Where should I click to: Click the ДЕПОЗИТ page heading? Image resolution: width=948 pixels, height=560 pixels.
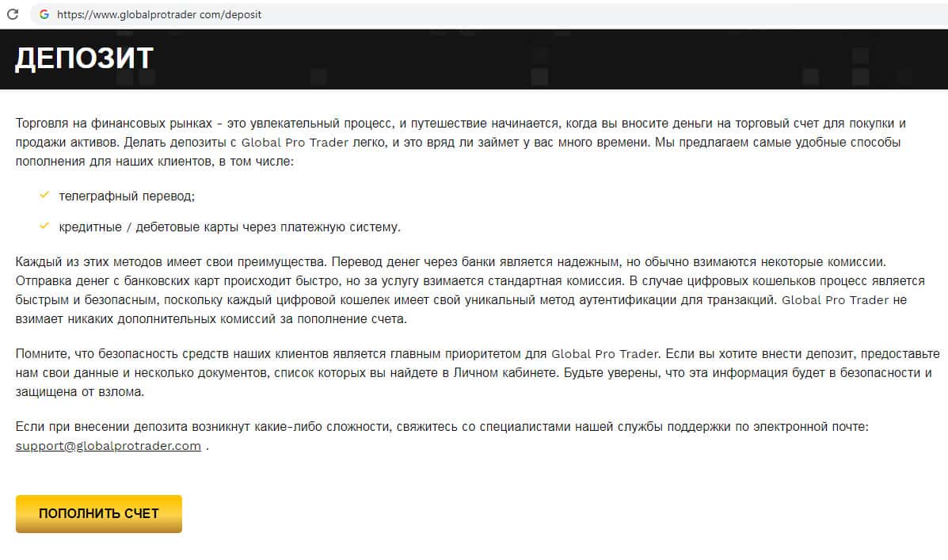(x=84, y=59)
